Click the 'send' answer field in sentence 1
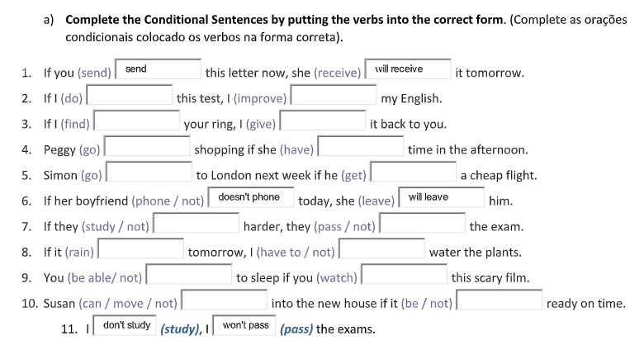The width and height of the screenshot is (644, 345). tap(159, 69)
